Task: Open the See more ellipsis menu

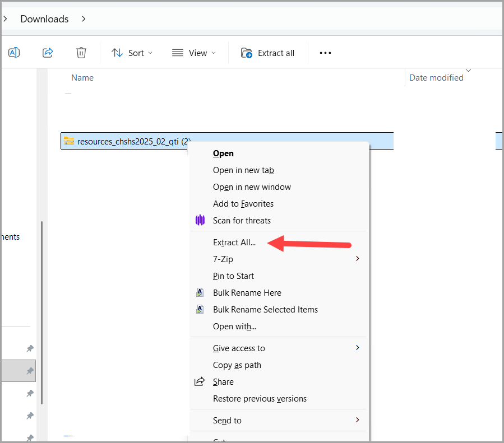Action: click(x=325, y=53)
